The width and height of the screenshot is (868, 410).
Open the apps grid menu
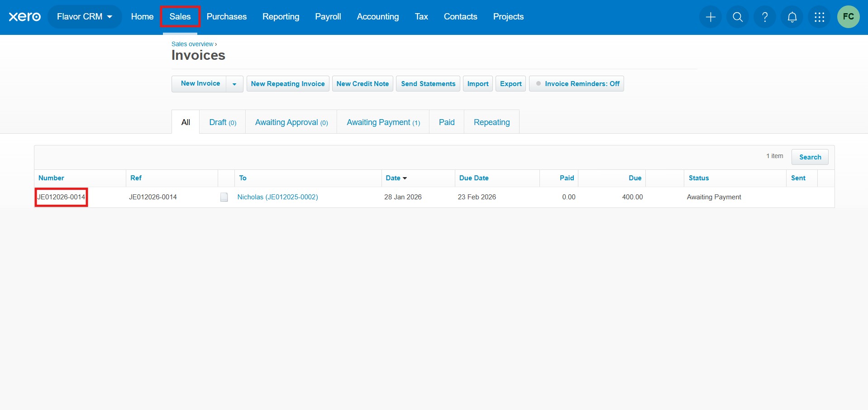[819, 17]
